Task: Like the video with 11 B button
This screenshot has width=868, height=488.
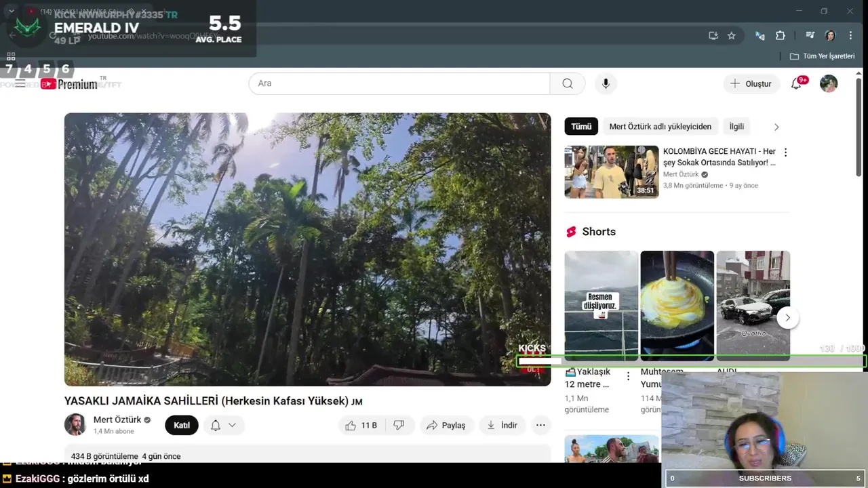Action: pyautogui.click(x=361, y=425)
